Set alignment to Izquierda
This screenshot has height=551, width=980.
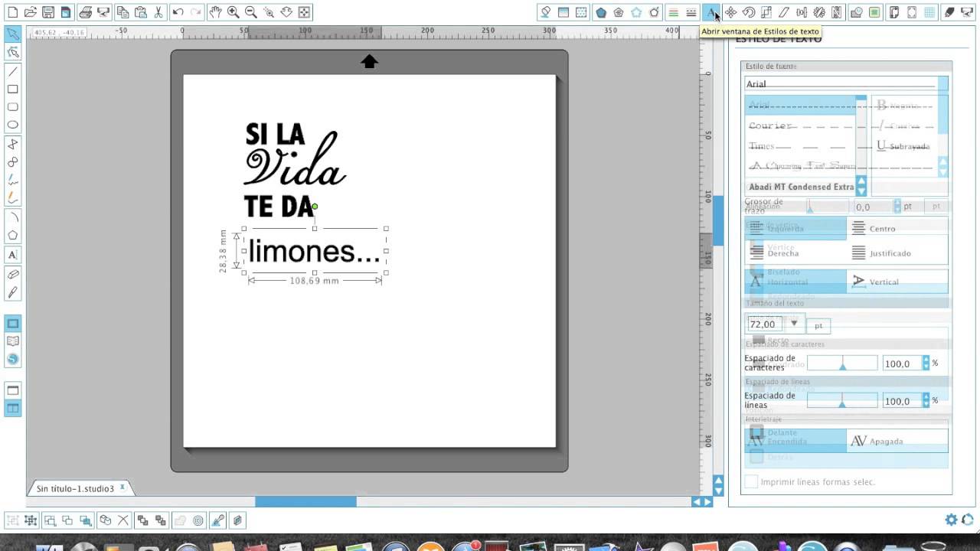pos(795,228)
